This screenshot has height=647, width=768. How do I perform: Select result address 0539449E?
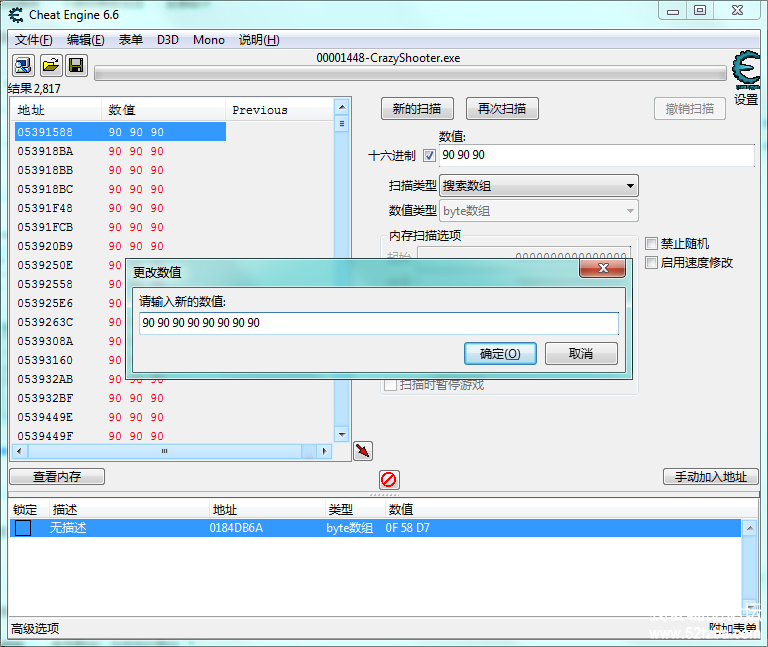click(45, 417)
